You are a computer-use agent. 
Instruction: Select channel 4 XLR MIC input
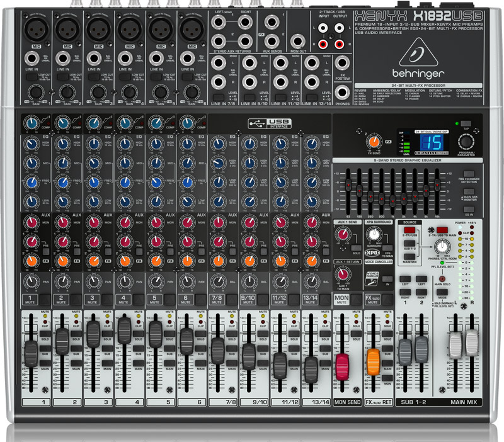[x=130, y=29]
